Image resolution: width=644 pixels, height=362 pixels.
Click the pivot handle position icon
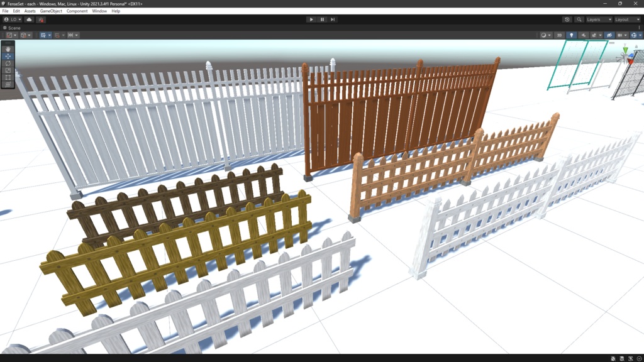pyautogui.click(x=9, y=35)
